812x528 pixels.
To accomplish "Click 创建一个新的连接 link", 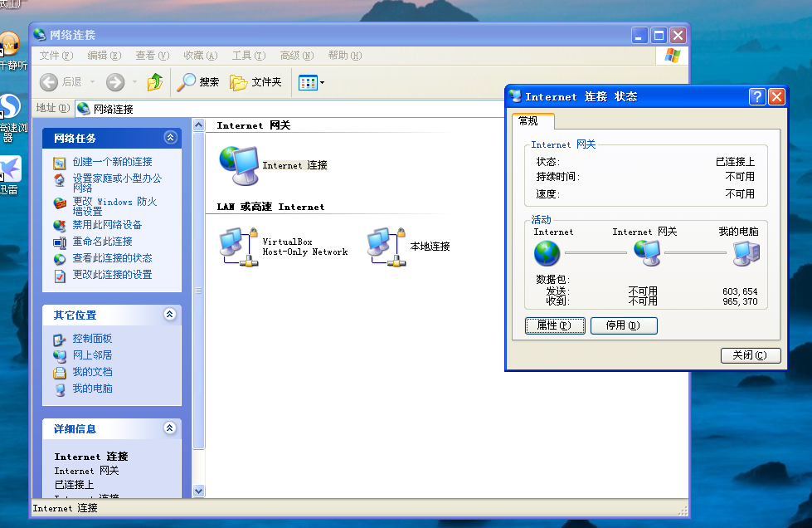I will click(x=112, y=162).
